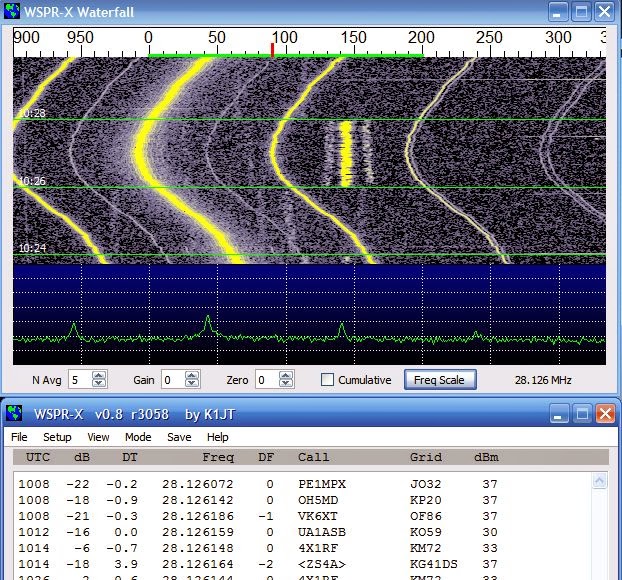Close the WSPR-X Waterfall window

point(605,12)
